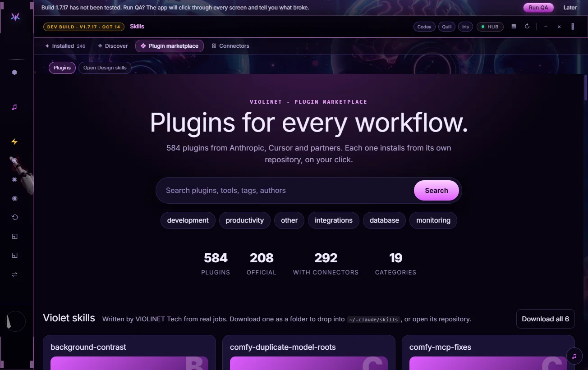Select the music note icon in the left sidebar

14,107
